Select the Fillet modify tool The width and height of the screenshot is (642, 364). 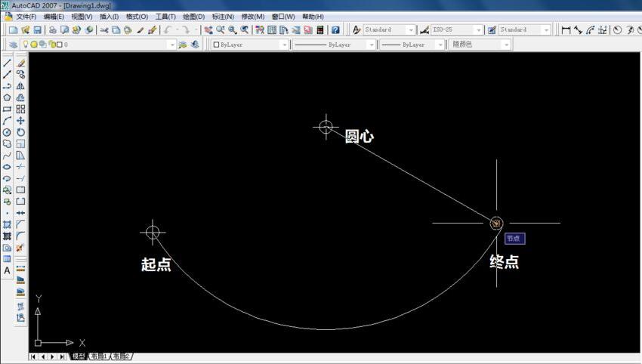(x=20, y=236)
